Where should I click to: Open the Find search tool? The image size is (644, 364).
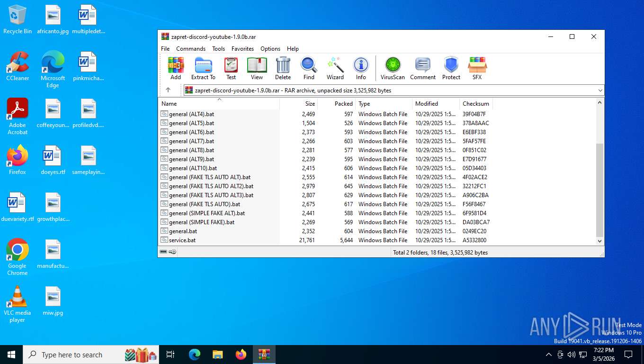click(309, 68)
